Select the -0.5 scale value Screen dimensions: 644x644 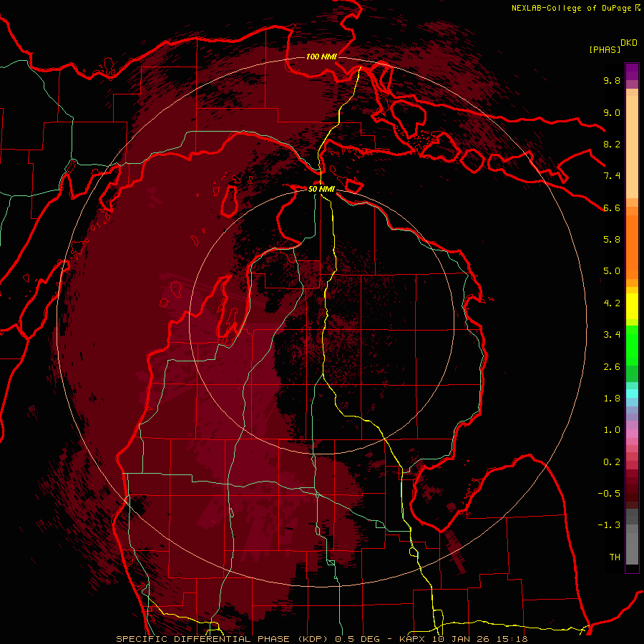click(x=609, y=494)
